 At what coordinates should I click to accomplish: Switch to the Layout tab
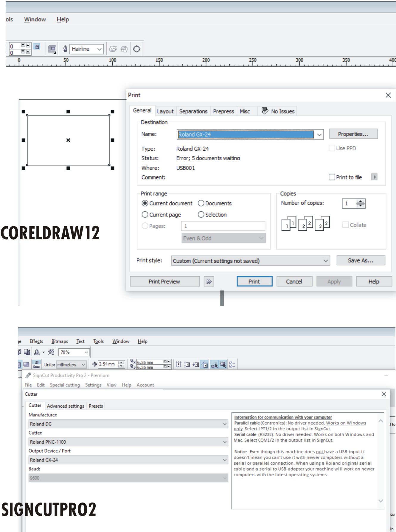tap(165, 111)
